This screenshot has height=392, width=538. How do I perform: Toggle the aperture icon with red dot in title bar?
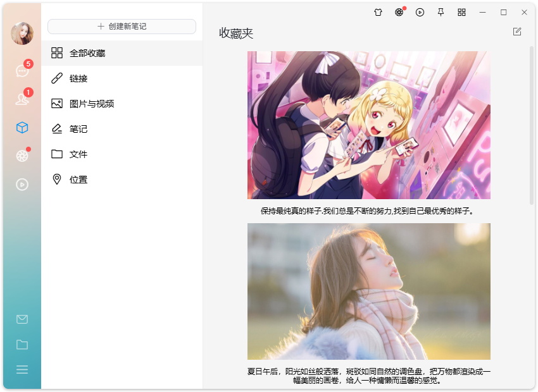[x=399, y=12]
